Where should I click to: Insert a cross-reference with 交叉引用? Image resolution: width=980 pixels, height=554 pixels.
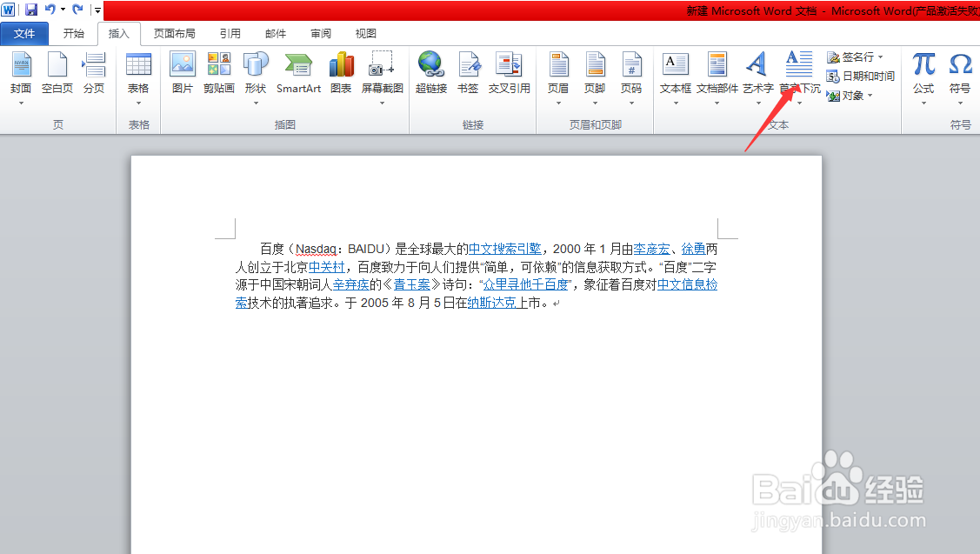[509, 72]
